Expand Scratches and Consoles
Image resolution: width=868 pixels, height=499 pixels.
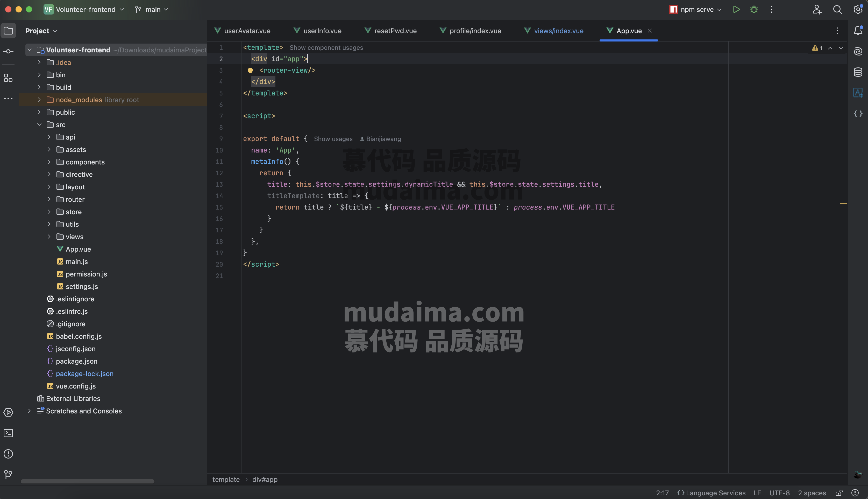tap(30, 411)
